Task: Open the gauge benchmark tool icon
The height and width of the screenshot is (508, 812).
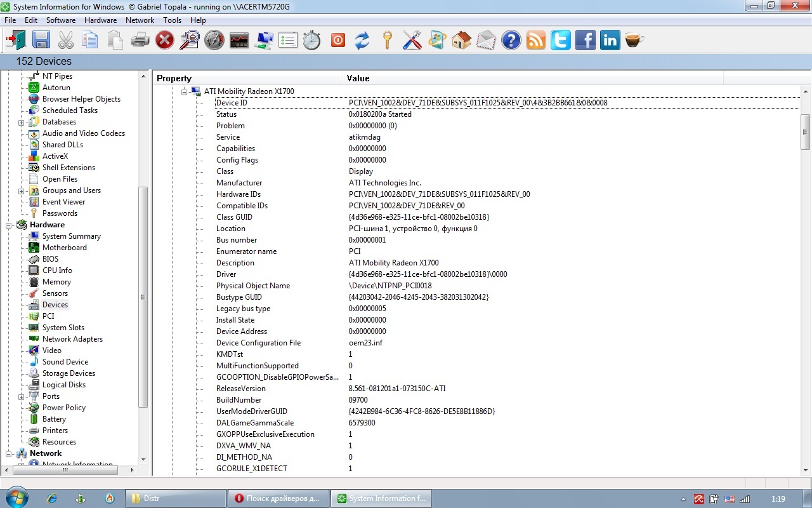Action: [x=214, y=41]
